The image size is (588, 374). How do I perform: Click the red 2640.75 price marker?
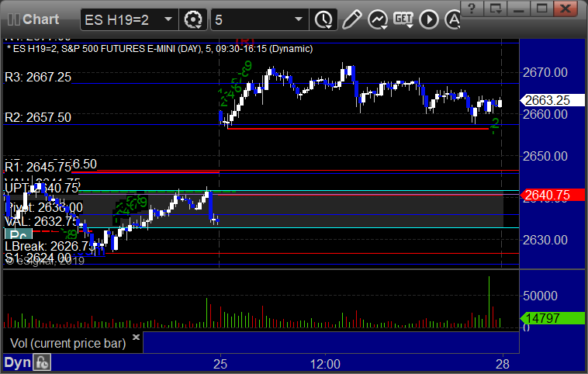(552, 195)
